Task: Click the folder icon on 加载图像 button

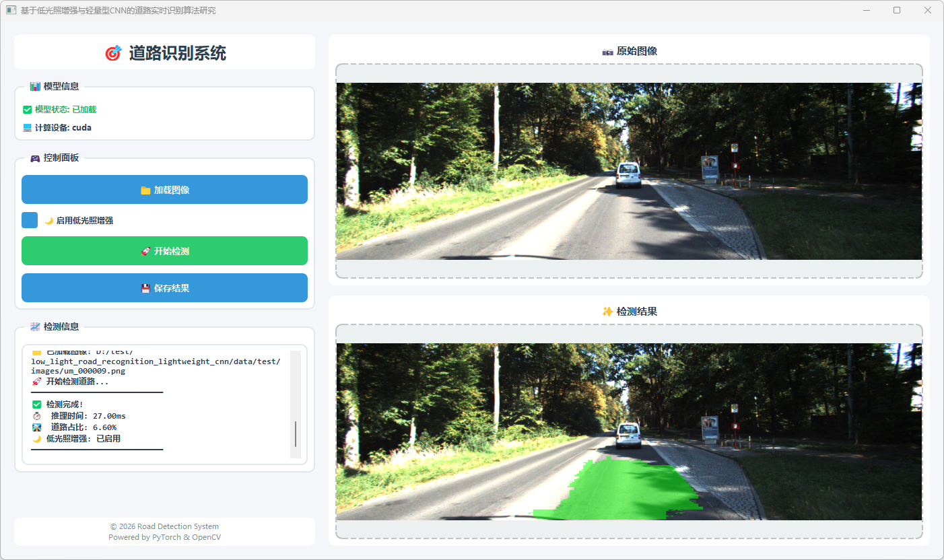Action: point(145,190)
